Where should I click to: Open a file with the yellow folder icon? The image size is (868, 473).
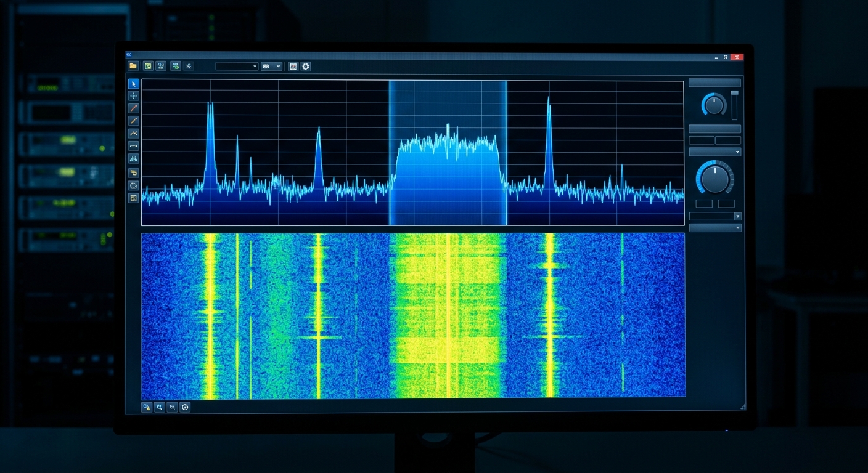tap(133, 66)
